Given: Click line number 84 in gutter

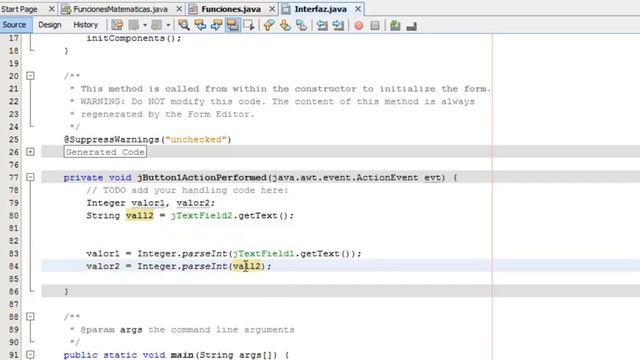Looking at the screenshot, I should [x=13, y=266].
